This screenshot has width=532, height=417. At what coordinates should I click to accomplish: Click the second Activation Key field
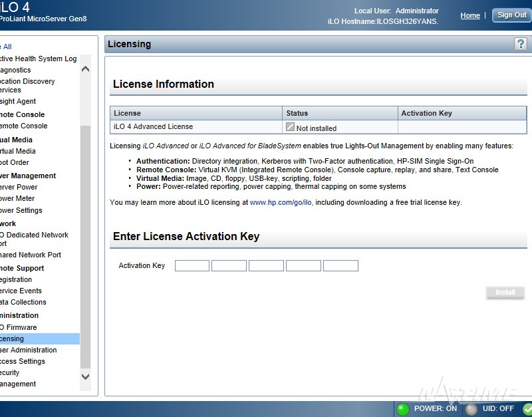point(229,265)
